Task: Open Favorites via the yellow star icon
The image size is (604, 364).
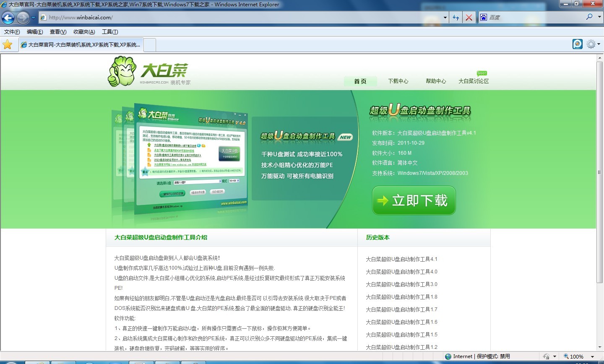Action: [8, 44]
